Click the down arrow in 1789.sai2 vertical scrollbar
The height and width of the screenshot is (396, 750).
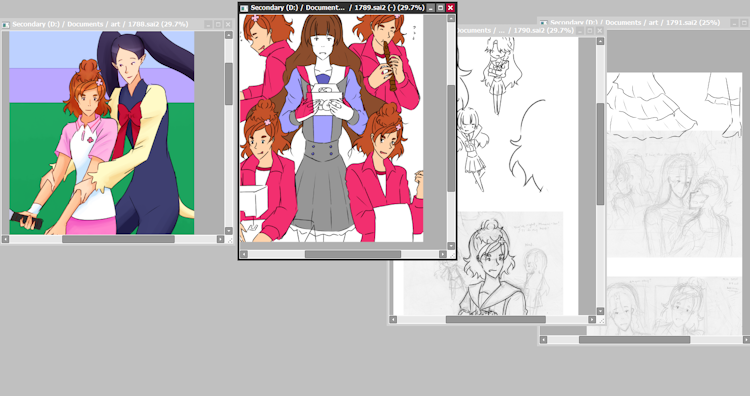[451, 246]
